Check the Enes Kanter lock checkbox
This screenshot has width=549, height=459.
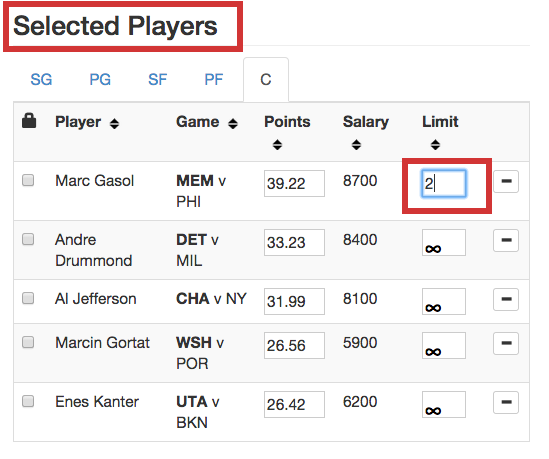coord(28,401)
